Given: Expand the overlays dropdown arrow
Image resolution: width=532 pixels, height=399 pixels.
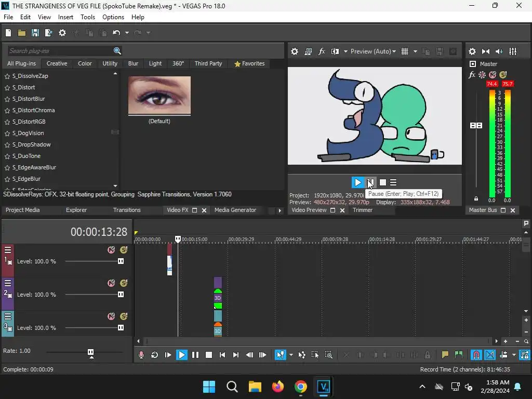Looking at the screenshot, I should click(x=415, y=51).
